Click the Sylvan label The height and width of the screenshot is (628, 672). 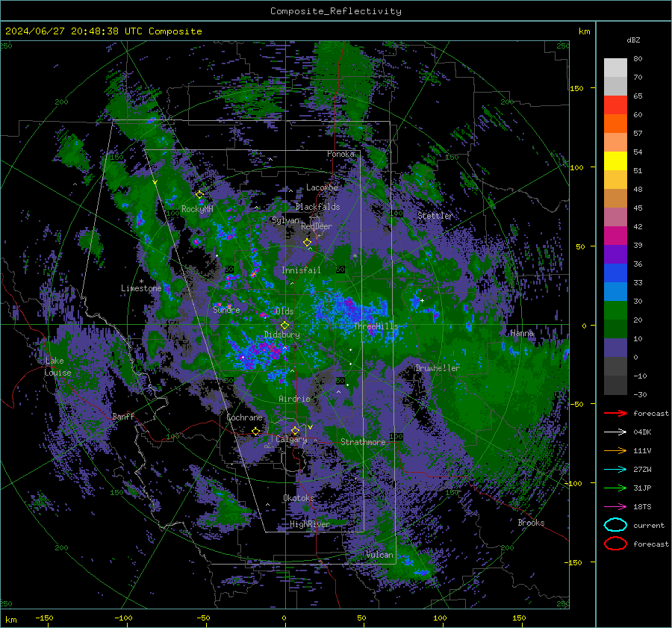pyautogui.click(x=285, y=220)
